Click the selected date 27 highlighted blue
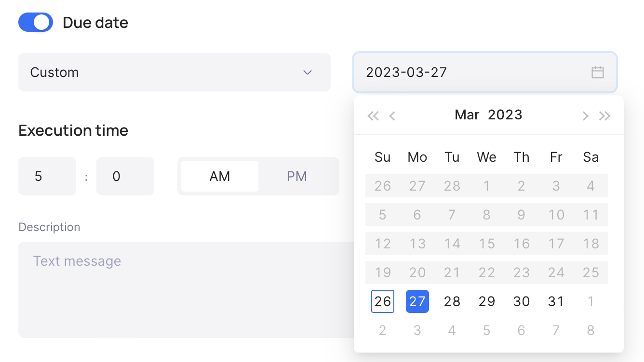 point(417,301)
